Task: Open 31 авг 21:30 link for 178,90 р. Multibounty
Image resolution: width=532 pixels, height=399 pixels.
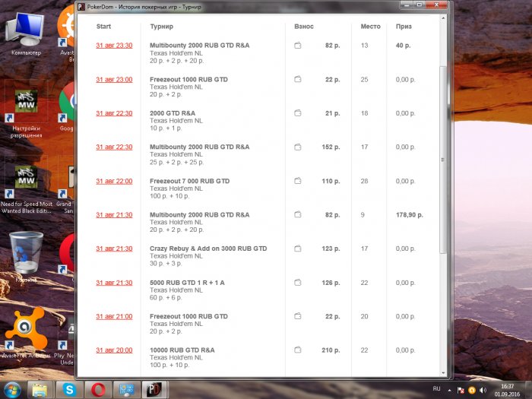Action: (114, 215)
